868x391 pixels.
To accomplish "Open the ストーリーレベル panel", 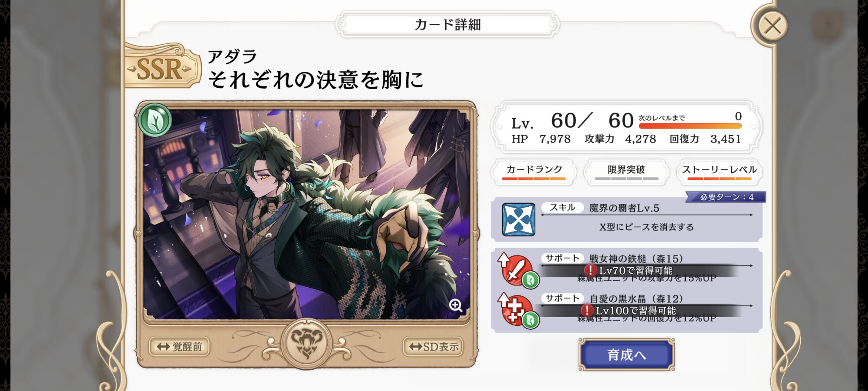I will coord(719,172).
